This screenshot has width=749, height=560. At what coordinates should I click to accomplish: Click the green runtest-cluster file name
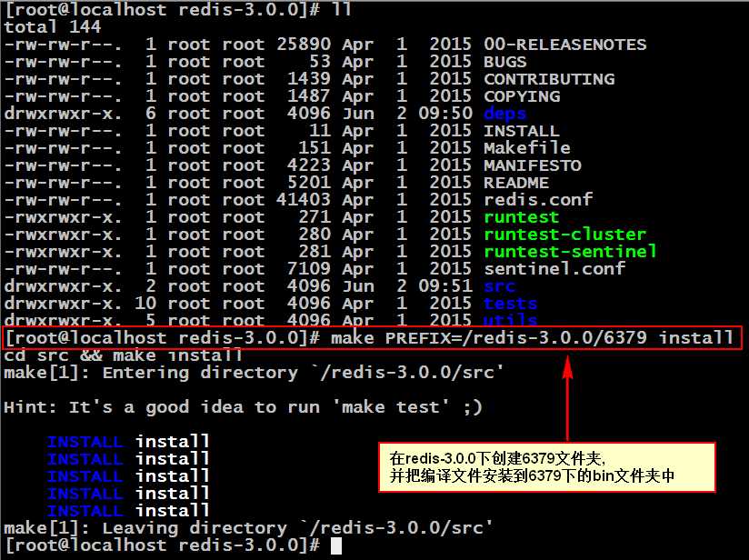565,235
